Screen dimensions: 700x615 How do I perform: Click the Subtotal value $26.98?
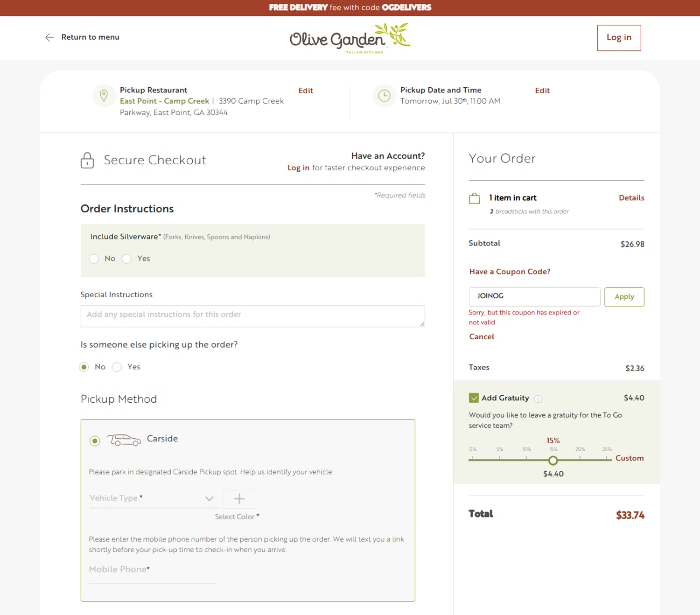pyautogui.click(x=632, y=244)
